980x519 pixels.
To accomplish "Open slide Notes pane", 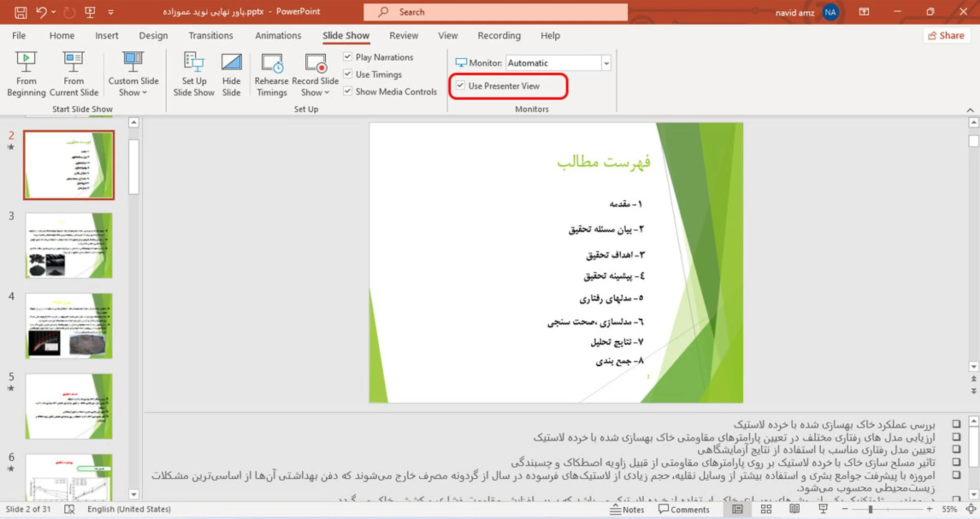I will coord(627,509).
